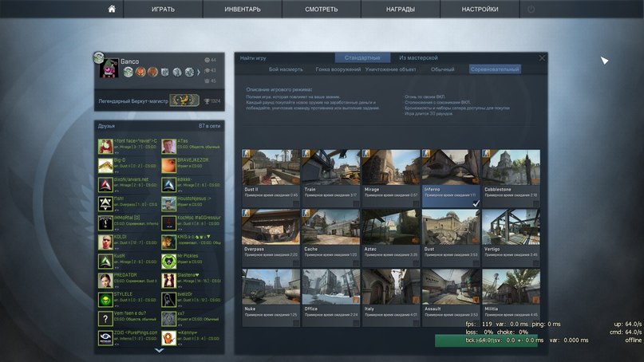Toggle the Dust II map checkbox
The width and height of the screenshot is (644, 362).
pyautogui.click(x=296, y=203)
